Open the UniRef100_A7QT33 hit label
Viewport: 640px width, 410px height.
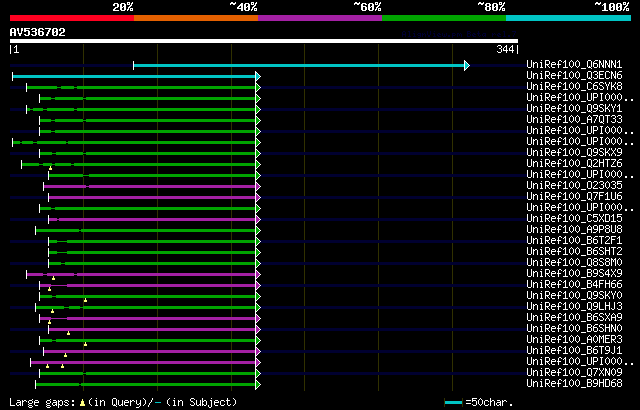(x=574, y=120)
